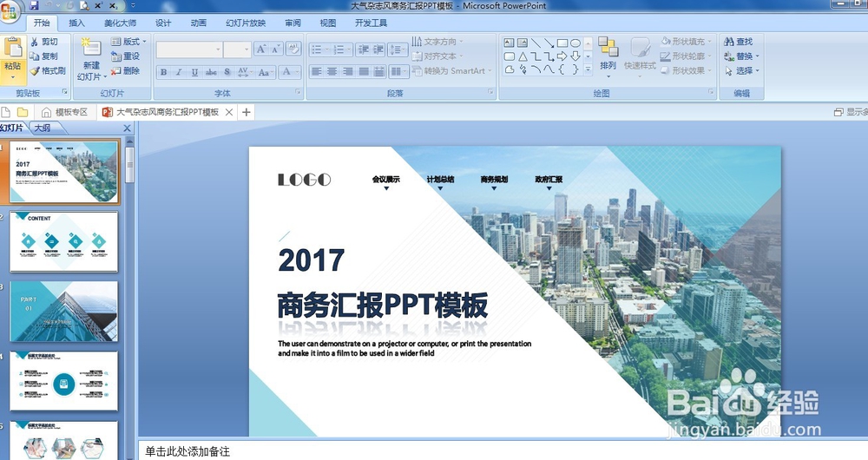Open Arrange (排列) options

coord(608,56)
